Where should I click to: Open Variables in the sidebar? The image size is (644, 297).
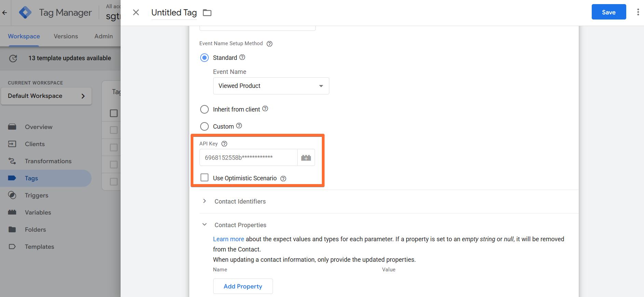coord(38,212)
